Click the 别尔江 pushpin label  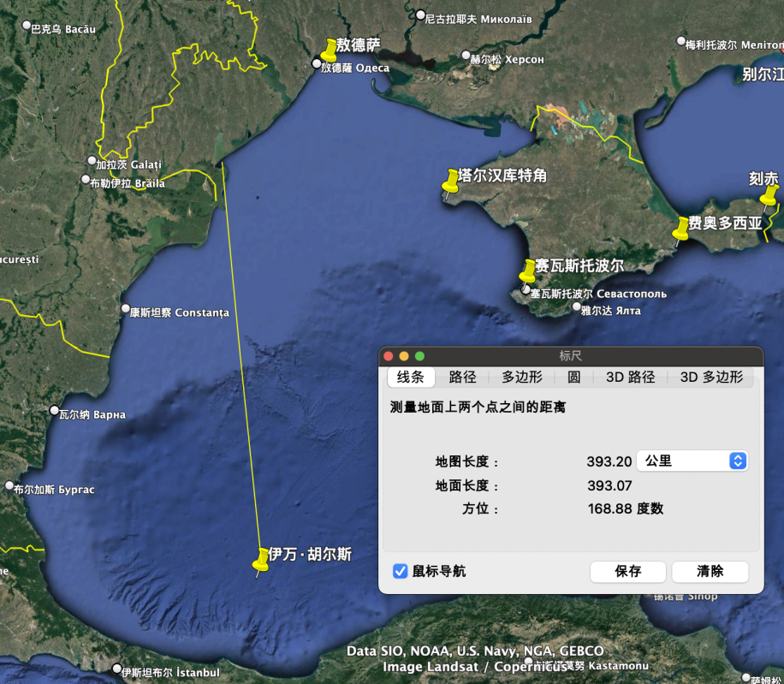tap(763, 74)
